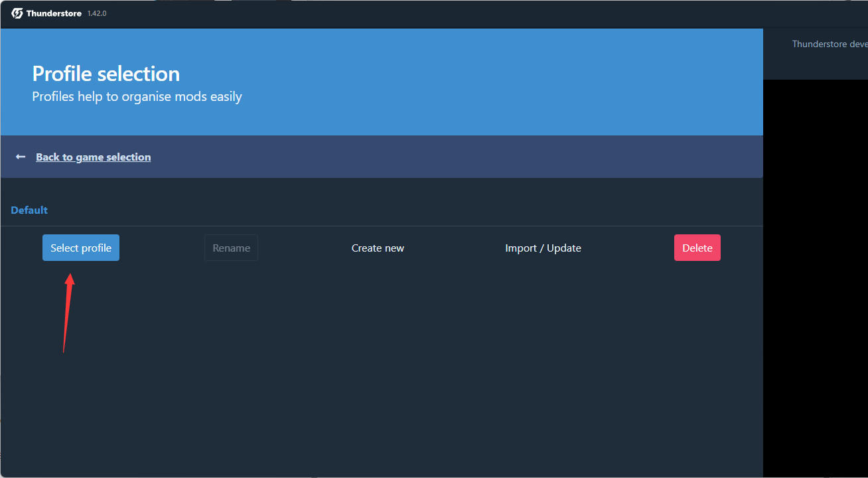Choose Create new profile
Screen dimensions: 868x478
(378, 248)
